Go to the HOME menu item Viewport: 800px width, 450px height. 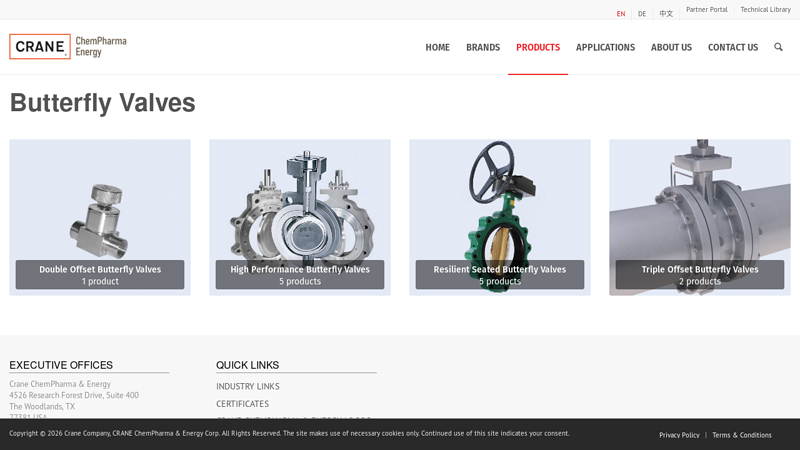tap(437, 47)
